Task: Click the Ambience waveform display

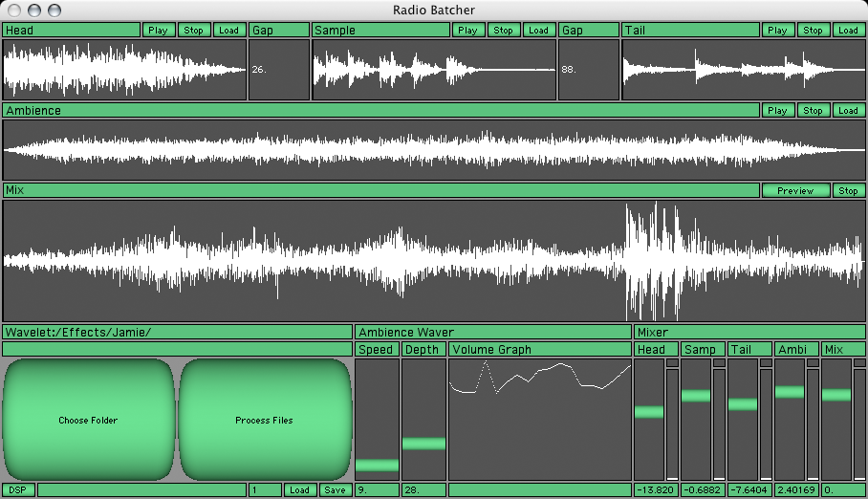Action: 434,150
